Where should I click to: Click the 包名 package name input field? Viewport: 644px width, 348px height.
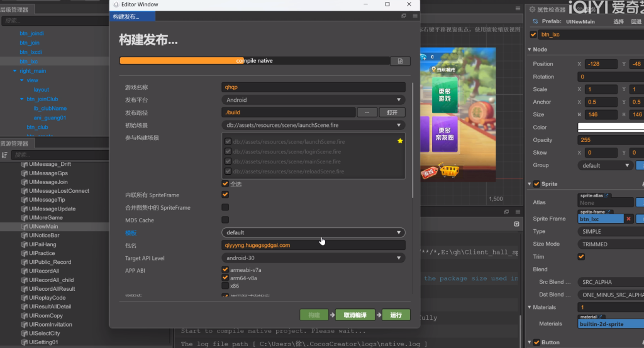(313, 245)
